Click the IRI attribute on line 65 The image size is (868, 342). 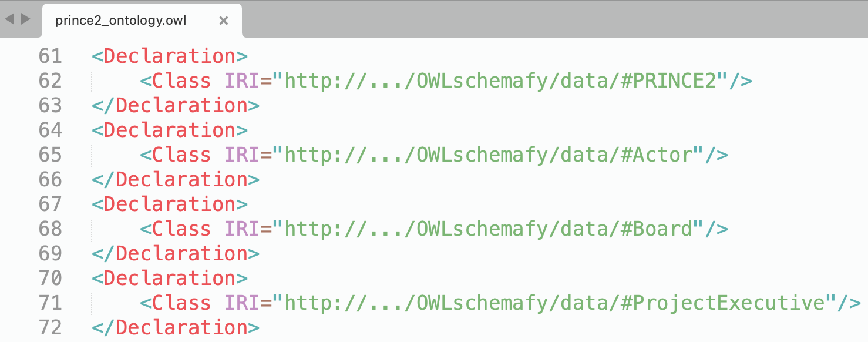tap(241, 155)
